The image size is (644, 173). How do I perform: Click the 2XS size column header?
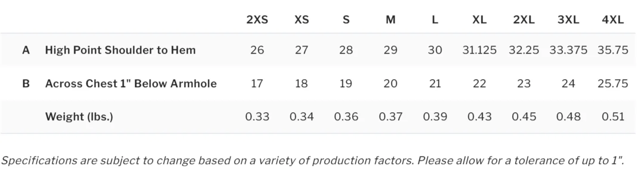[x=257, y=20]
